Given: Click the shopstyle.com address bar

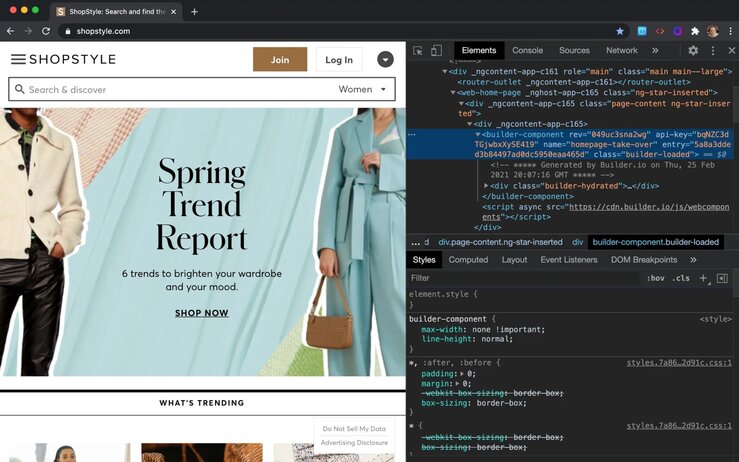Looking at the screenshot, I should pos(337,31).
